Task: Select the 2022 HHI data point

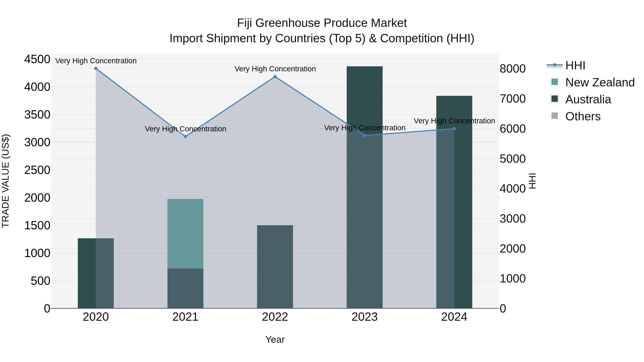Action: point(275,77)
